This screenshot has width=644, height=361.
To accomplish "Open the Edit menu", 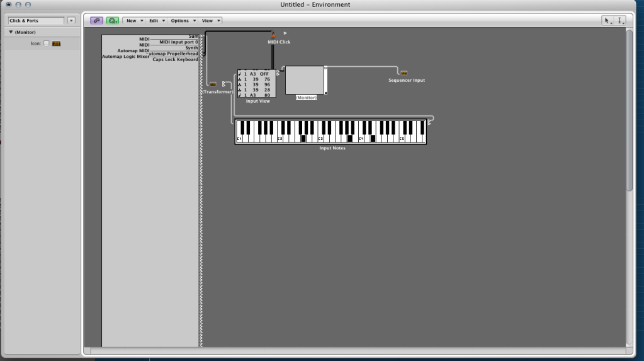I will [156, 21].
